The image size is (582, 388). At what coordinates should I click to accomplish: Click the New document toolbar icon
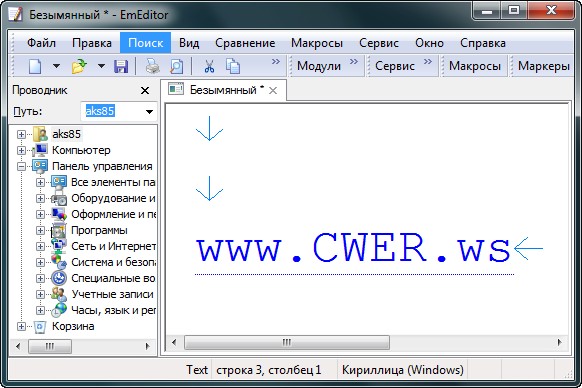point(35,66)
